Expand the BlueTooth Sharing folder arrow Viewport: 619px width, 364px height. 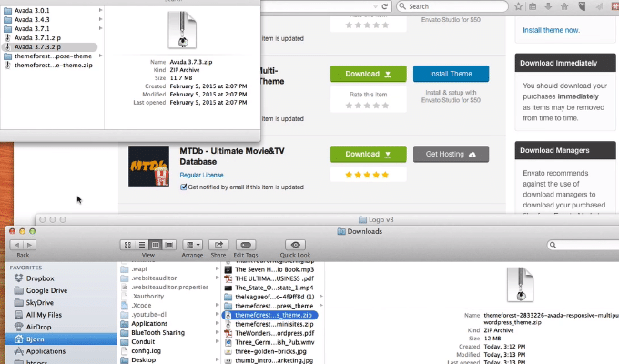coord(218,333)
